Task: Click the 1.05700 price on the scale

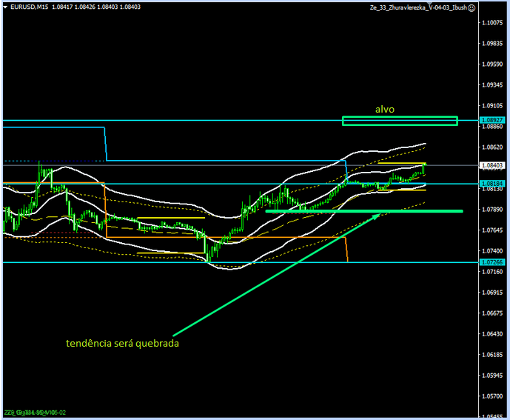Action: [492, 396]
